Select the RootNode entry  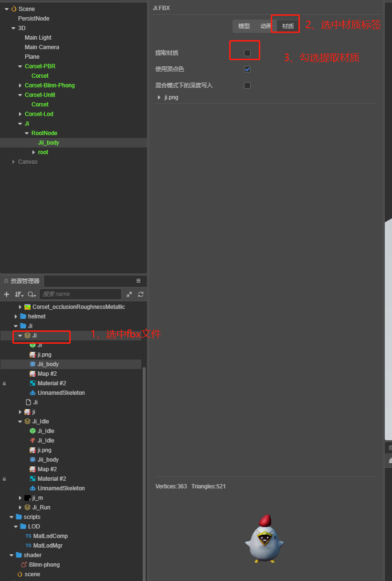[x=44, y=133]
